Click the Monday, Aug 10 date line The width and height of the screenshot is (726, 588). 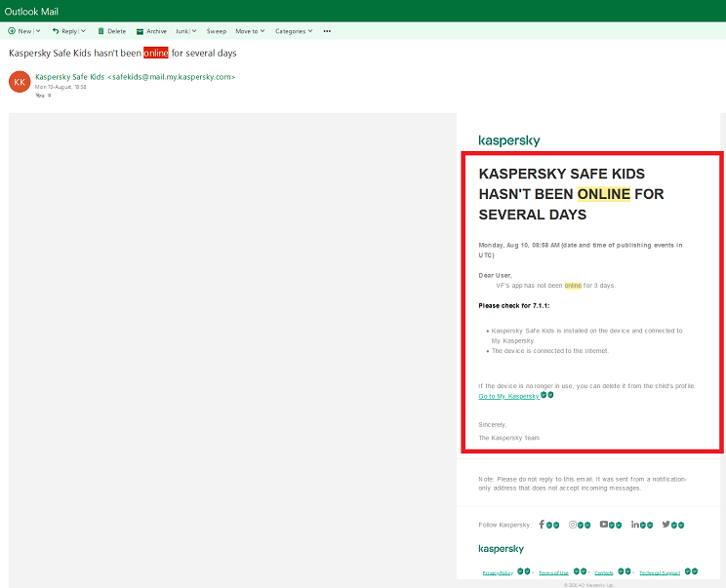pyautogui.click(x=581, y=250)
